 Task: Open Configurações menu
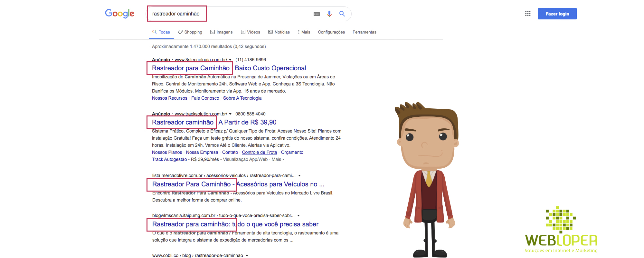(331, 32)
